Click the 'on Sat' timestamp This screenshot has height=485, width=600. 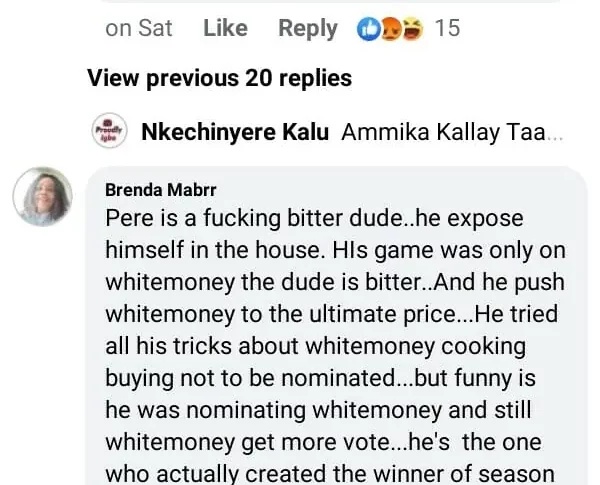(139, 28)
